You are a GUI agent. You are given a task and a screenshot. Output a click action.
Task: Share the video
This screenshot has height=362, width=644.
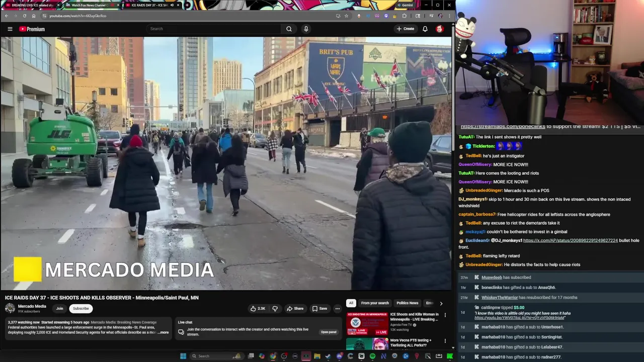tap(295, 308)
